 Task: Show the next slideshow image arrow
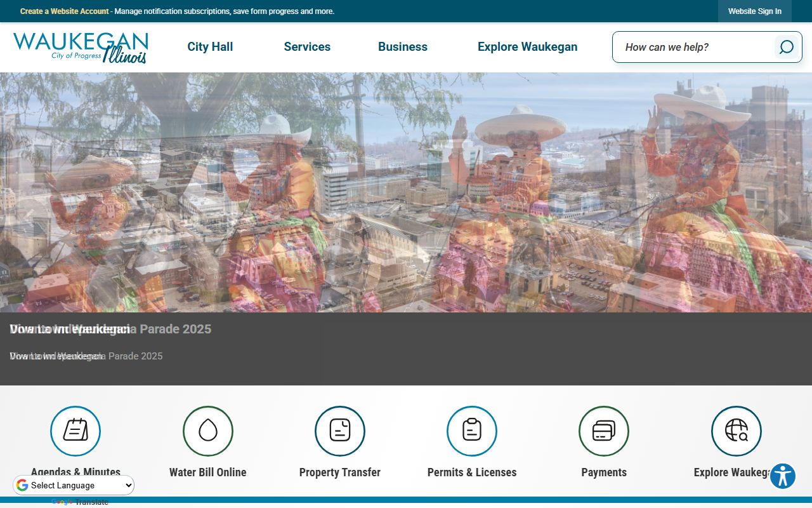click(784, 218)
